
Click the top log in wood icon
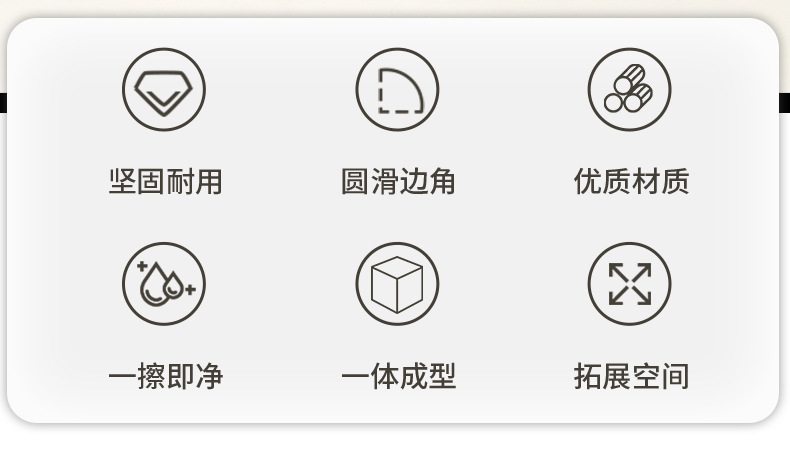click(x=630, y=77)
